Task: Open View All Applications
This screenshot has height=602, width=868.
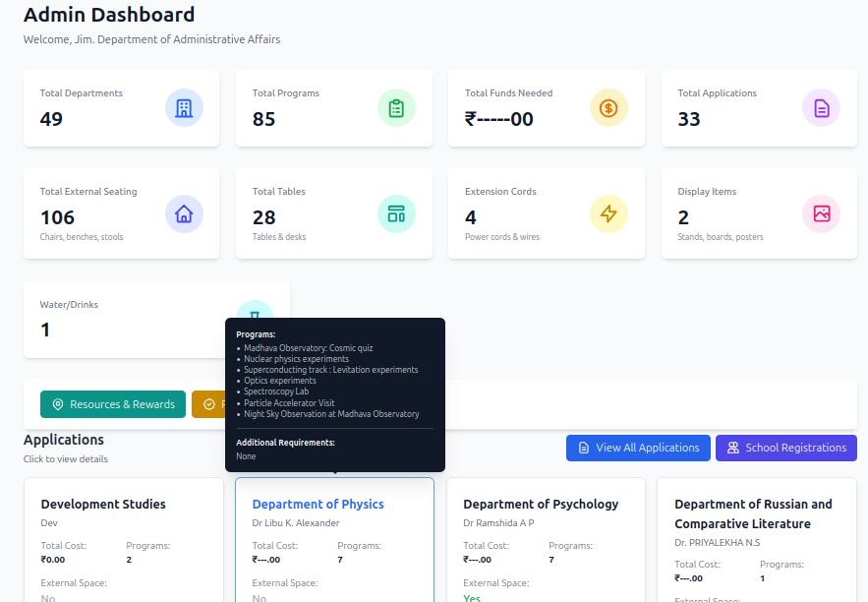Action: [x=638, y=448]
